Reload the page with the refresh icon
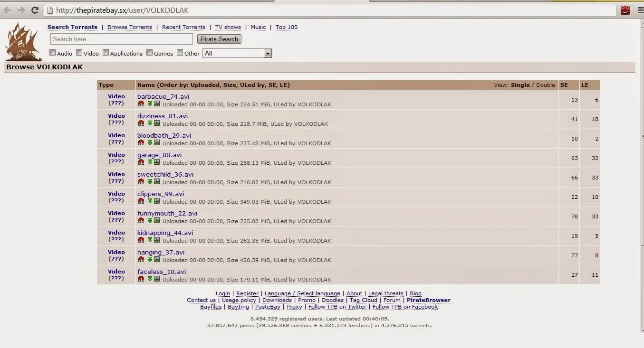This screenshot has height=348, width=644. tap(35, 10)
